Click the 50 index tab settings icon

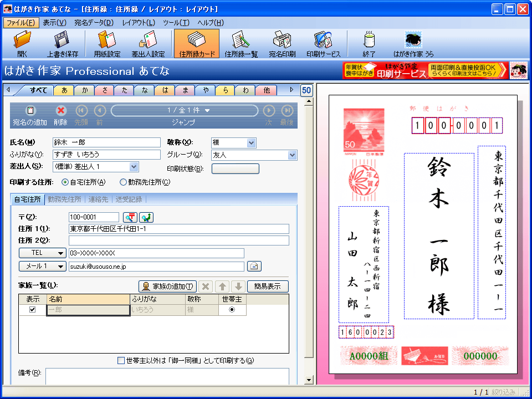pos(306,90)
